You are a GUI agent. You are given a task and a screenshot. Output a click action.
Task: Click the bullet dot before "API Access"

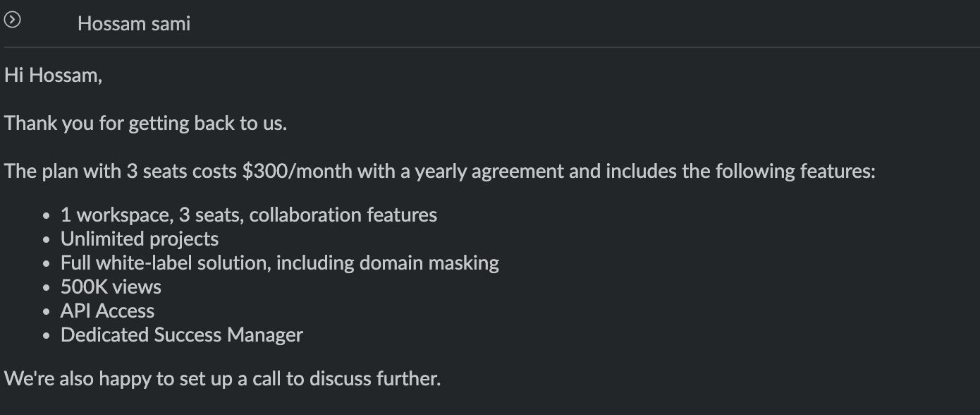pos(46,312)
